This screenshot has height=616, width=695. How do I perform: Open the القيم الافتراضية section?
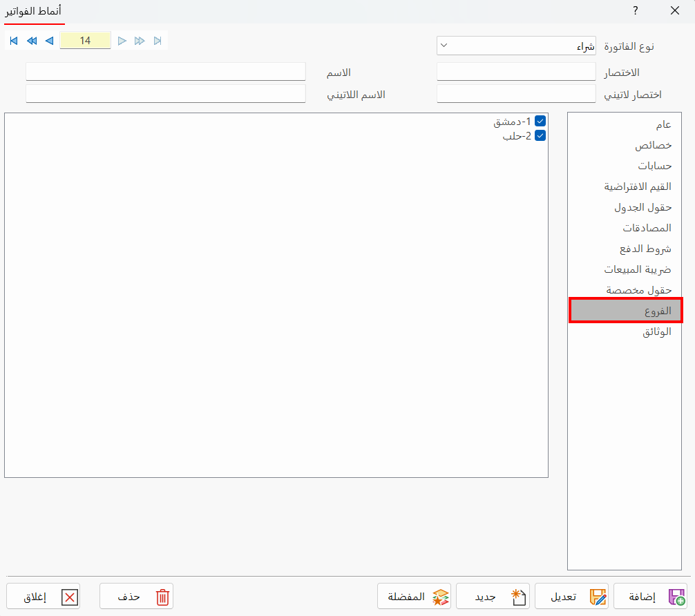coord(625,186)
